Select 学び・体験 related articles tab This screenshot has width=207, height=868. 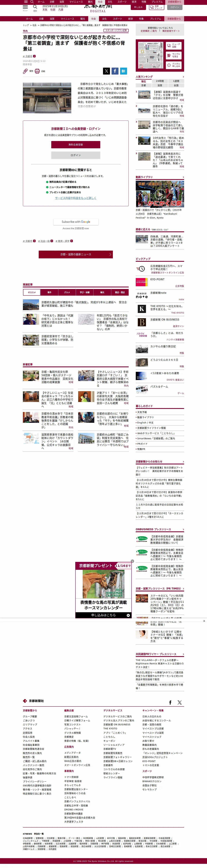click(x=85, y=292)
